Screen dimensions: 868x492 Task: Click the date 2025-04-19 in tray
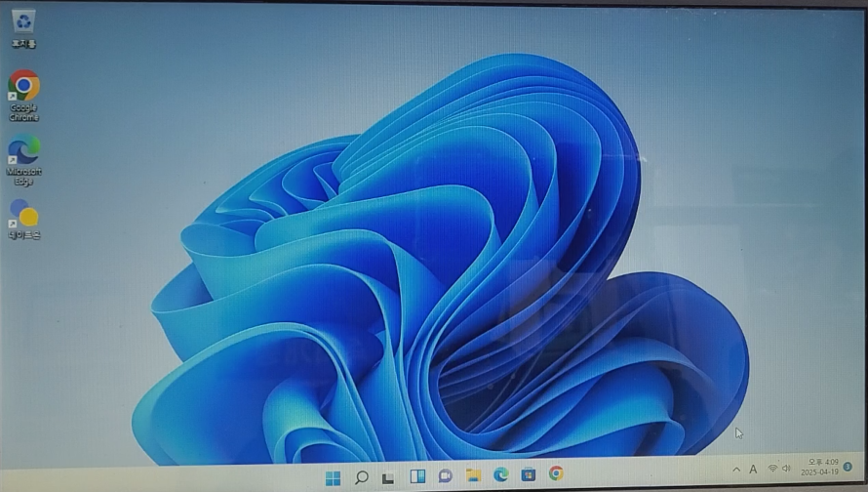point(819,472)
